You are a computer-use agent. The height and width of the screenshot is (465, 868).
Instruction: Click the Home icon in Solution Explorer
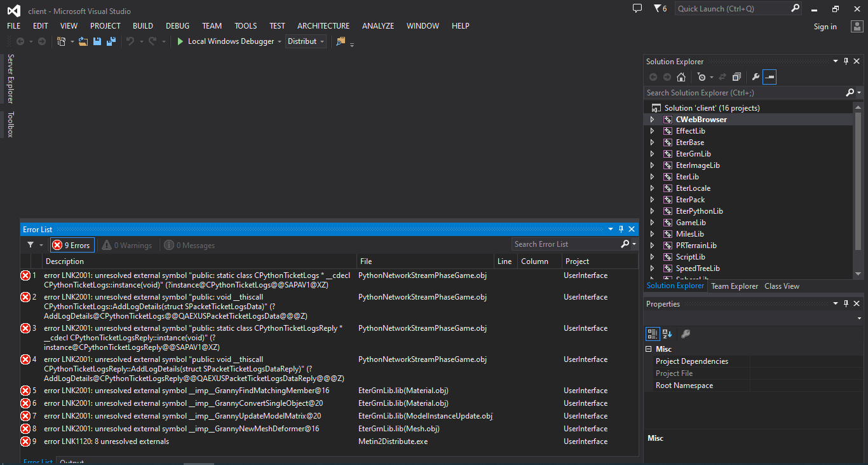point(681,77)
